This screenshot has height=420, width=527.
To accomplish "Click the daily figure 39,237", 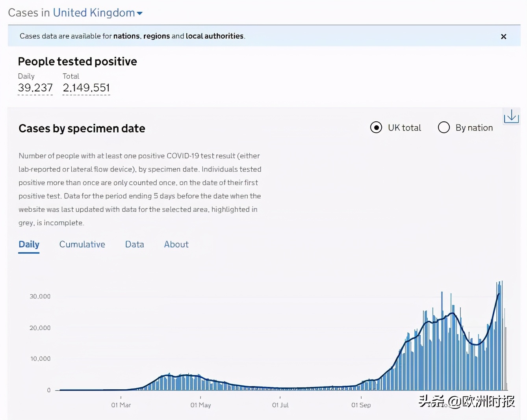I will pos(35,87).
